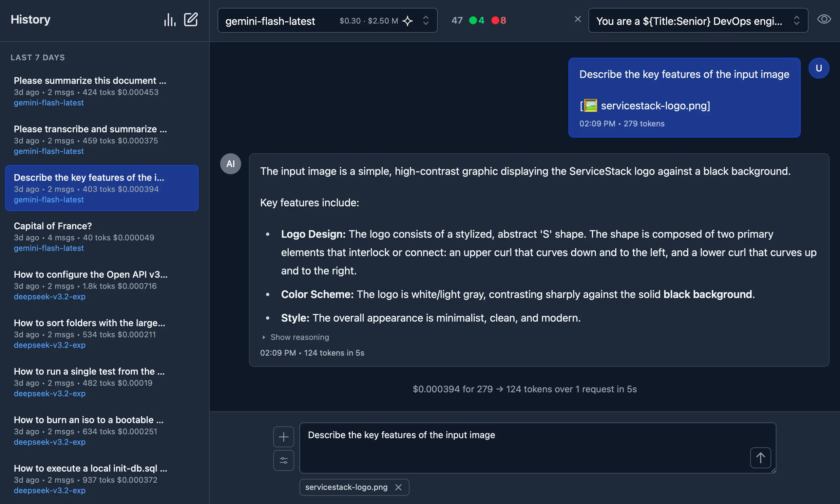Open the "How to burn an iso" chat

coord(89,420)
